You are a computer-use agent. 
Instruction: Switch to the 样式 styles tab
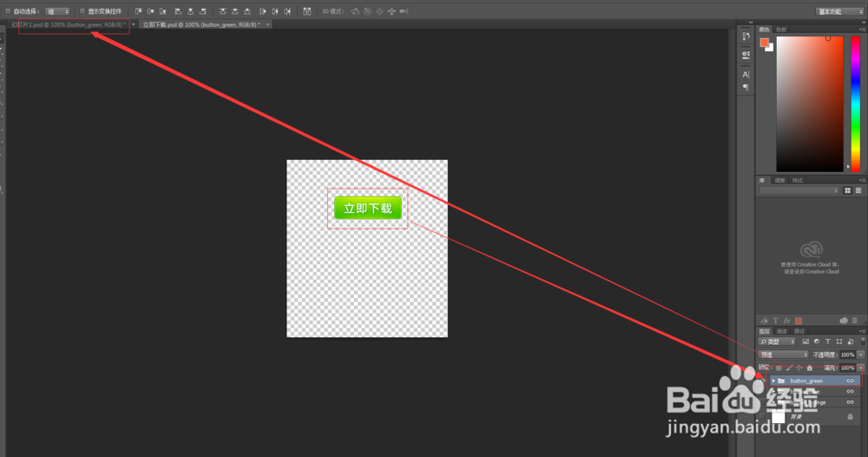coord(797,181)
